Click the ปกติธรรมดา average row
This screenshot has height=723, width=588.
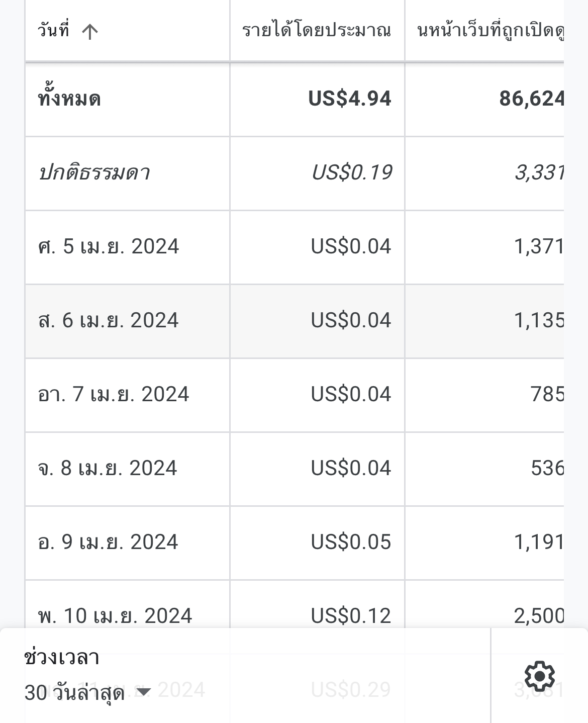click(295, 173)
